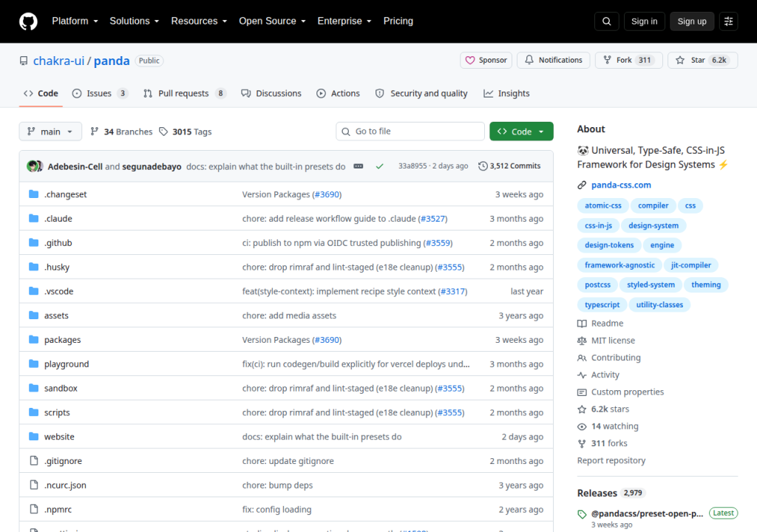Open pull request #3527 link
Viewport: 757px width, 532px height.
(432, 219)
